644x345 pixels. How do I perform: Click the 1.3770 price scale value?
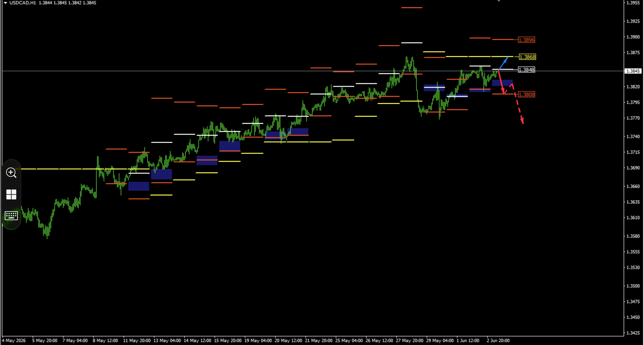[x=633, y=118]
